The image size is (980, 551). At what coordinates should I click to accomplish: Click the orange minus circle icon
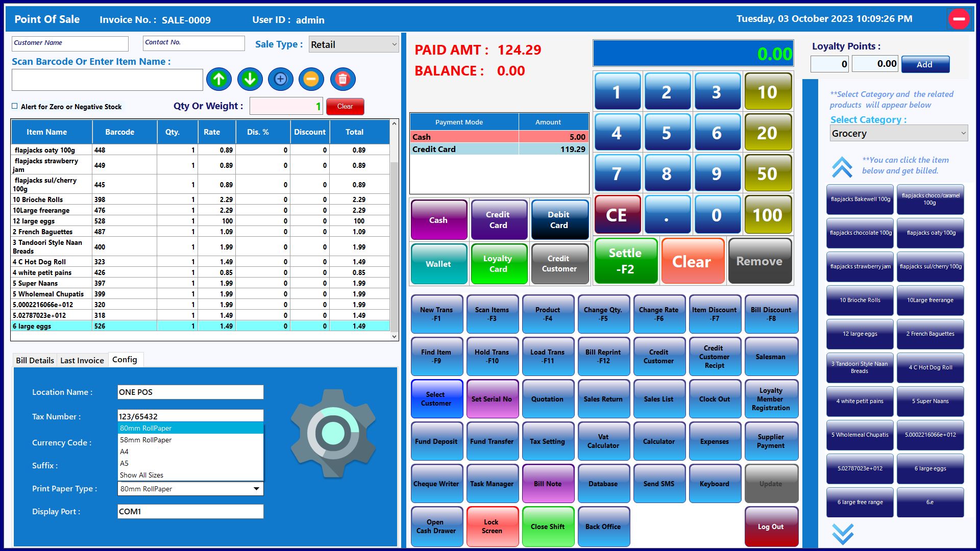click(311, 79)
